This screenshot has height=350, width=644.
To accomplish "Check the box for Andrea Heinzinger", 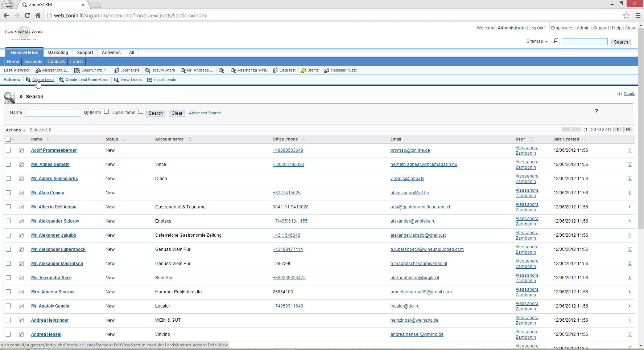I will pyautogui.click(x=8, y=320).
